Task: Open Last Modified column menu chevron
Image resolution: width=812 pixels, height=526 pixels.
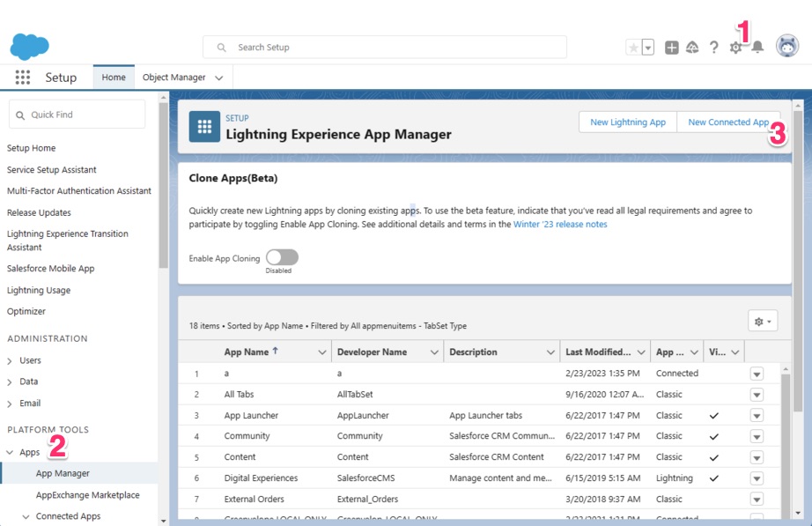Action: (641, 352)
